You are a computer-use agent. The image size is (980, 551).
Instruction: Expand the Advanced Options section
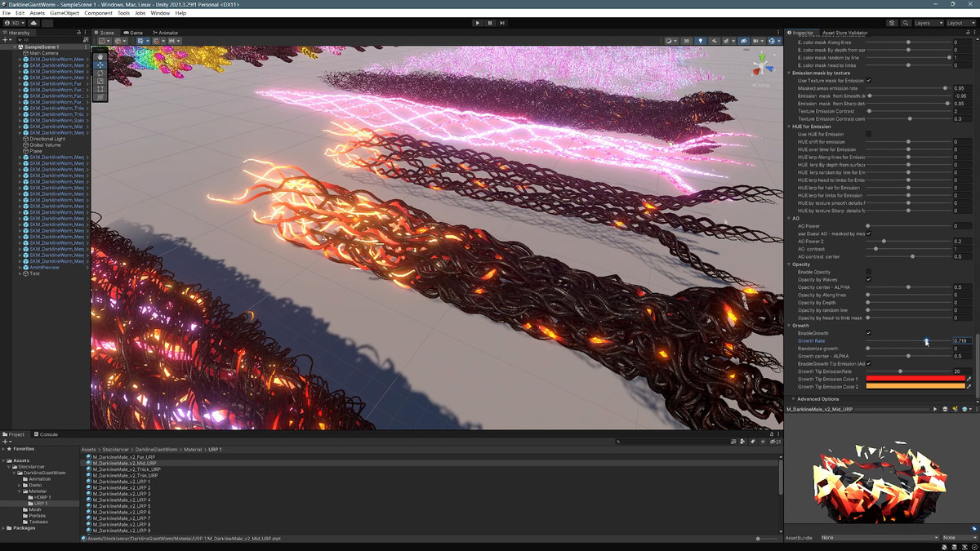(x=817, y=399)
